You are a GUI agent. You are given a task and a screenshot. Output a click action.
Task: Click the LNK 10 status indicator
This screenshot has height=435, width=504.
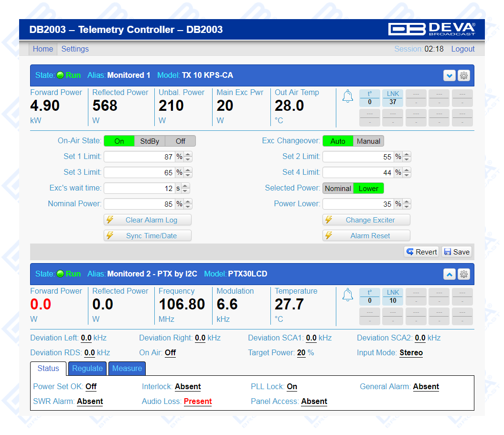(x=393, y=297)
